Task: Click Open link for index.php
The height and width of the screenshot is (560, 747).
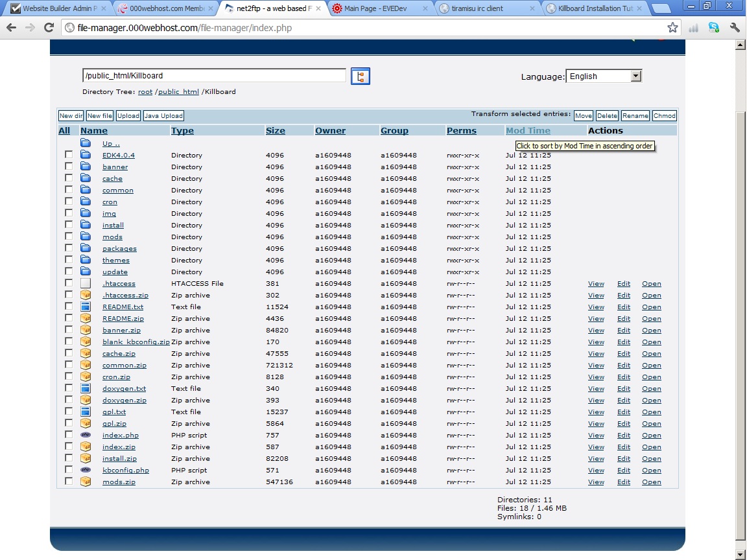Action: [x=651, y=435]
